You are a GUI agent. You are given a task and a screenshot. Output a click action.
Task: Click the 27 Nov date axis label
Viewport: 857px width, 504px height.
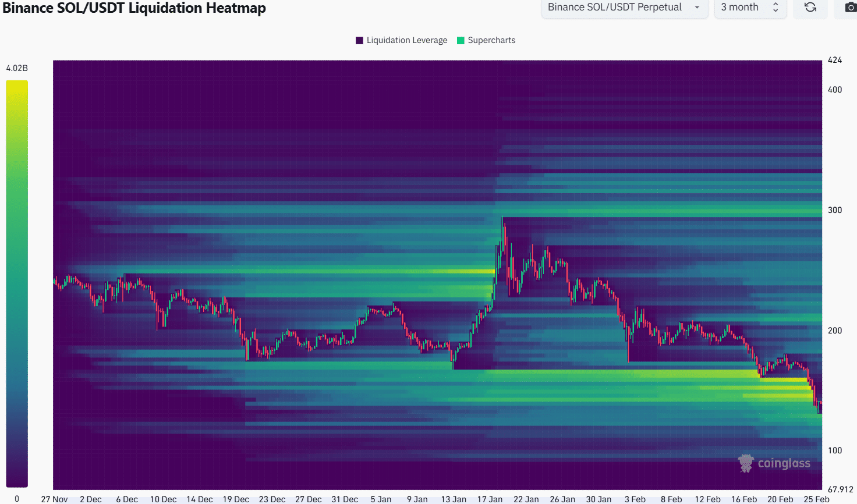pos(54,499)
